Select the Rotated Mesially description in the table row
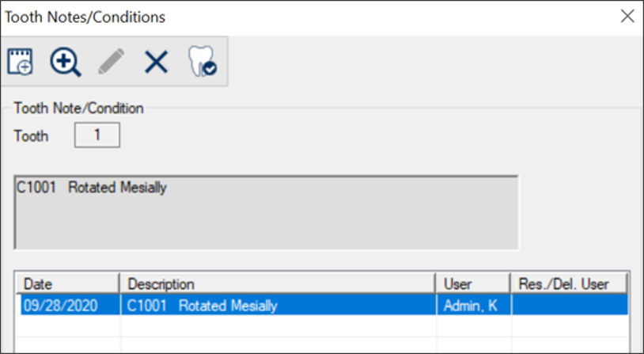Image resolution: width=644 pixels, height=354 pixels. (x=277, y=305)
